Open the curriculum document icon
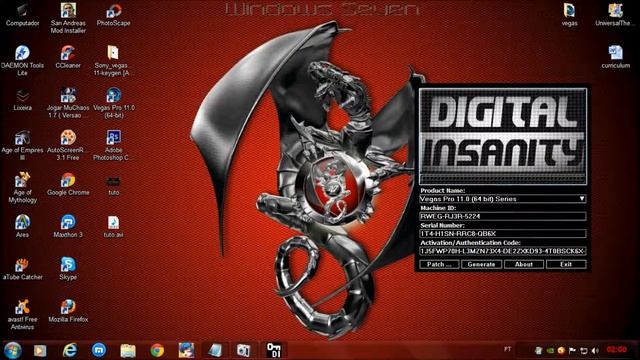Image resolution: width=640 pixels, height=360 pixels. tap(616, 57)
